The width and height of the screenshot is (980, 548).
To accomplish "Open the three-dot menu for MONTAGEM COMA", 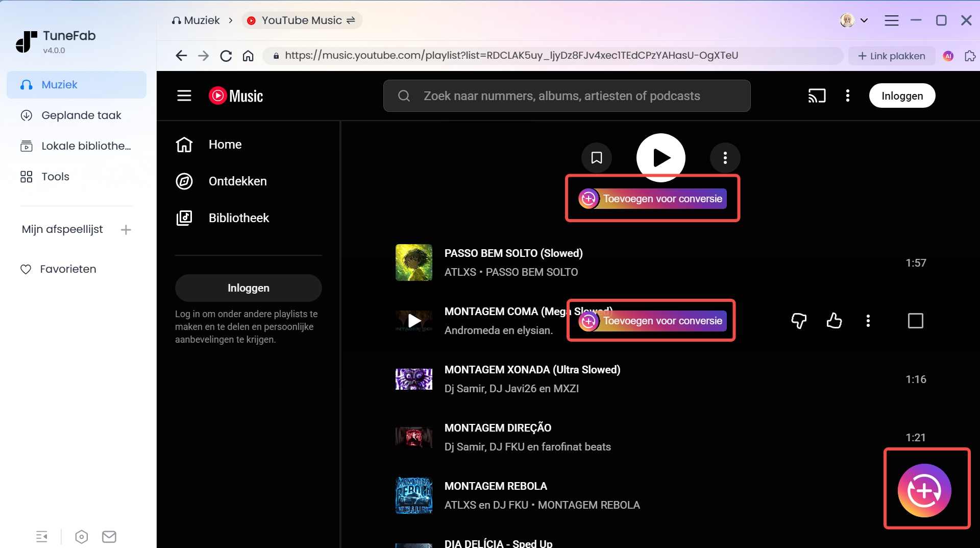I will point(868,321).
